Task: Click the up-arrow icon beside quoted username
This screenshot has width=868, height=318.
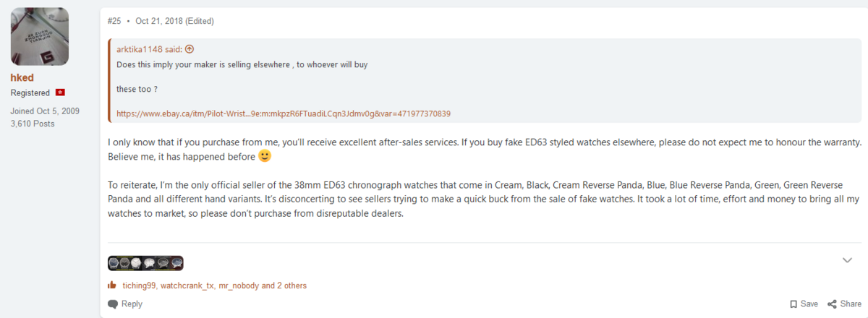Action: click(x=190, y=49)
